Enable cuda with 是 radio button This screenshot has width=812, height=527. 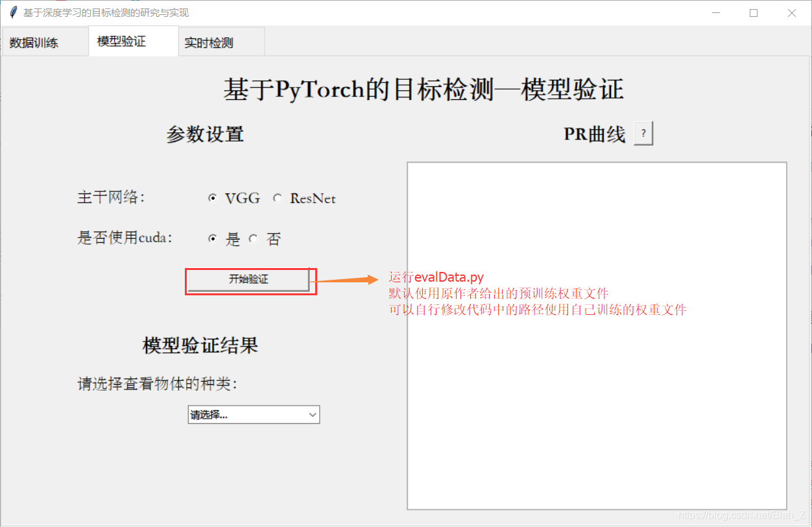coord(212,239)
